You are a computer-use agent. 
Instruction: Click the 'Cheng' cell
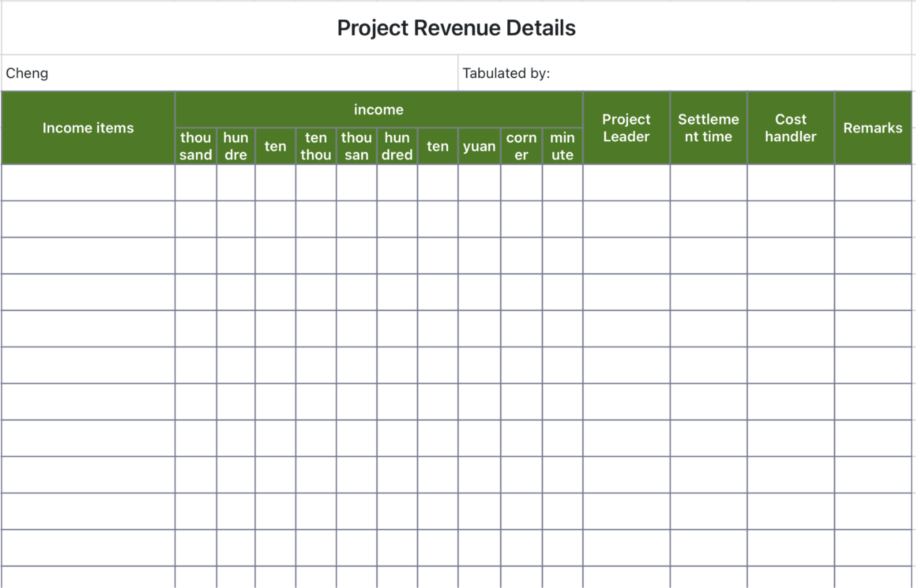coord(230,73)
